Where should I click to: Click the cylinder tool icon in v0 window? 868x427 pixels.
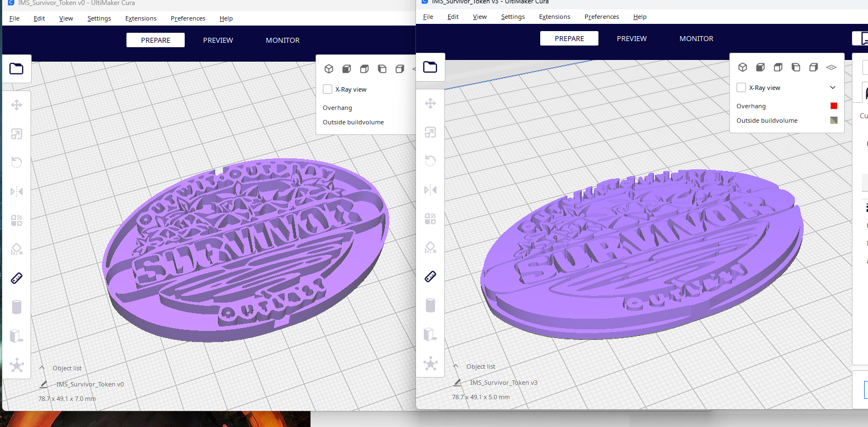17,307
